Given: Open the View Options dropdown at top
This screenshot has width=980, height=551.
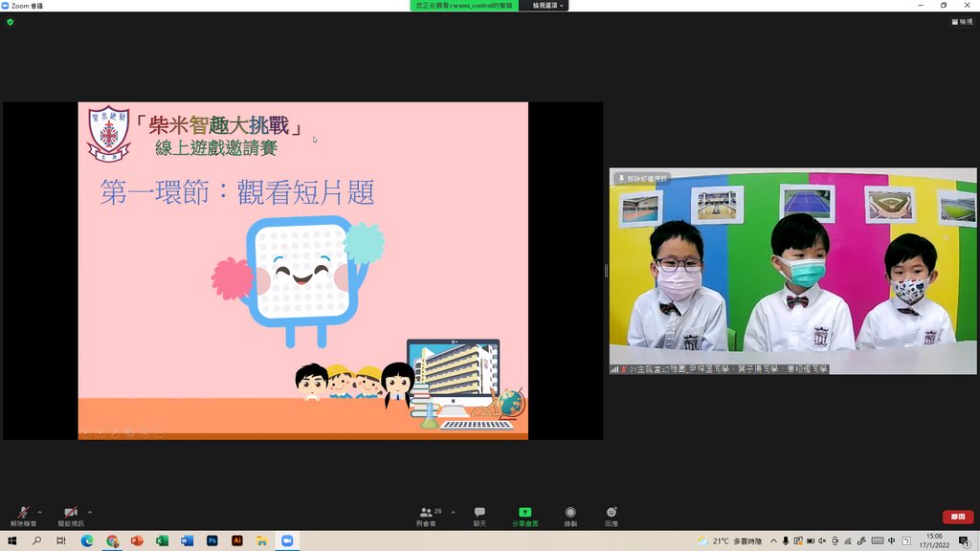Looking at the screenshot, I should point(548,6).
